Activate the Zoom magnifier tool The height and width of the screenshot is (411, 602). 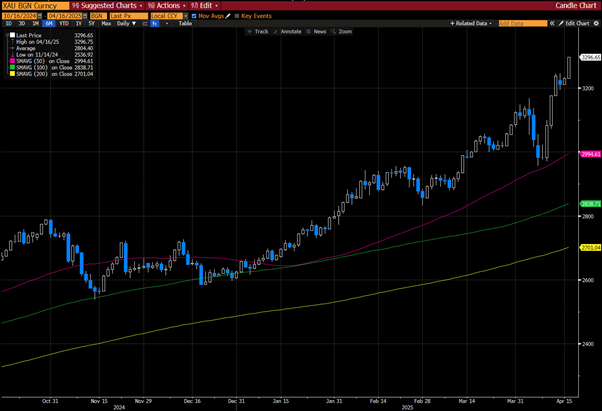343,32
